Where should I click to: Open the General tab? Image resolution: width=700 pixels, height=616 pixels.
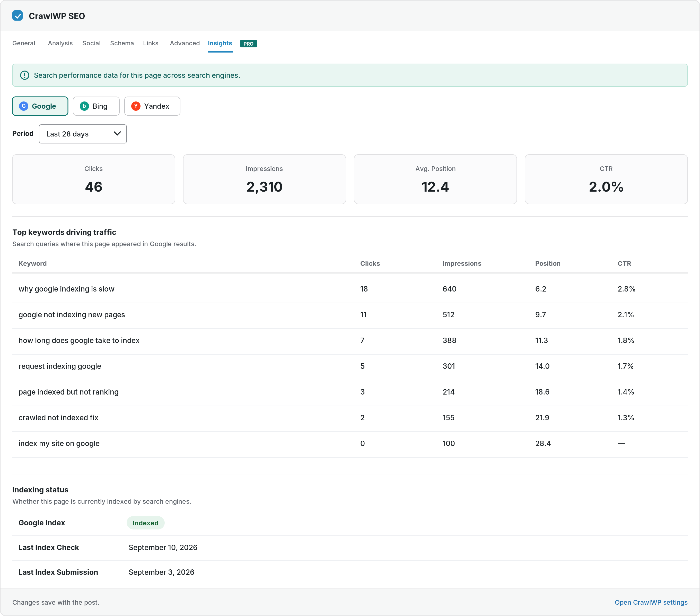click(24, 43)
